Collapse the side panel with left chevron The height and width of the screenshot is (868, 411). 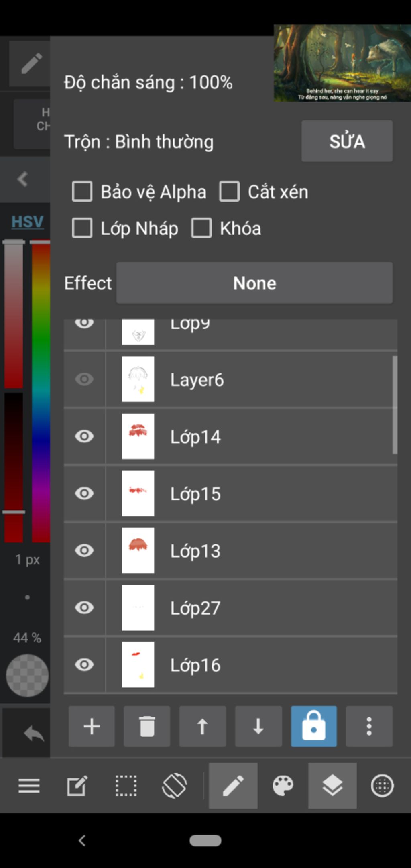23,179
